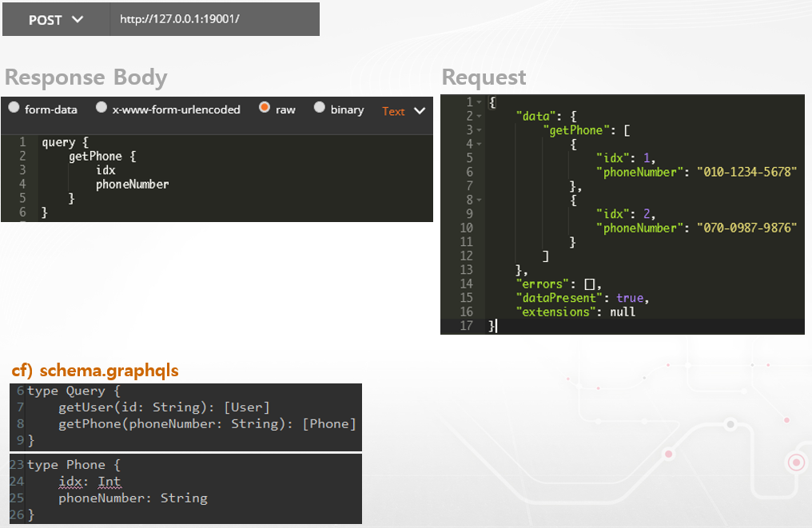The image size is (812, 528).
Task: Open the orange Text format dropdown
Action: [x=404, y=111]
